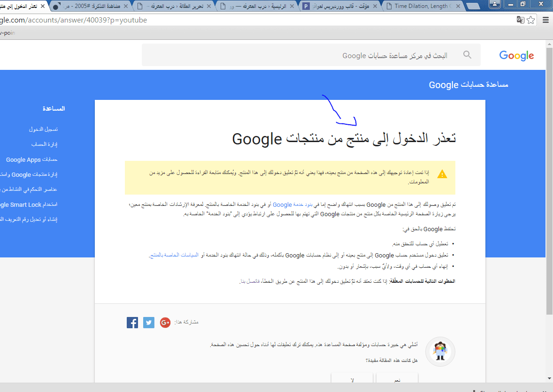The image size is (553, 392).
Task: Open حسابات Google Apps in the sidebar
Action: pyautogui.click(x=32, y=159)
